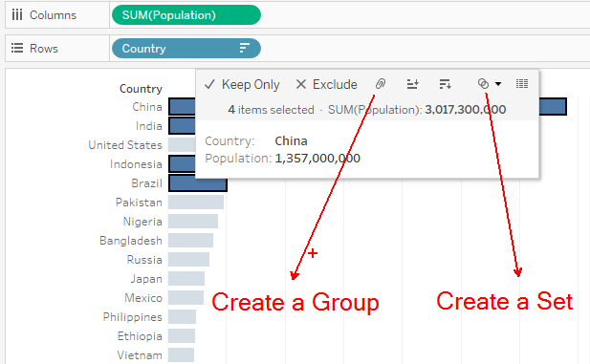Viewport: 590px width, 364px height.
Task: Click the paperclip Group Members icon
Action: (x=381, y=83)
